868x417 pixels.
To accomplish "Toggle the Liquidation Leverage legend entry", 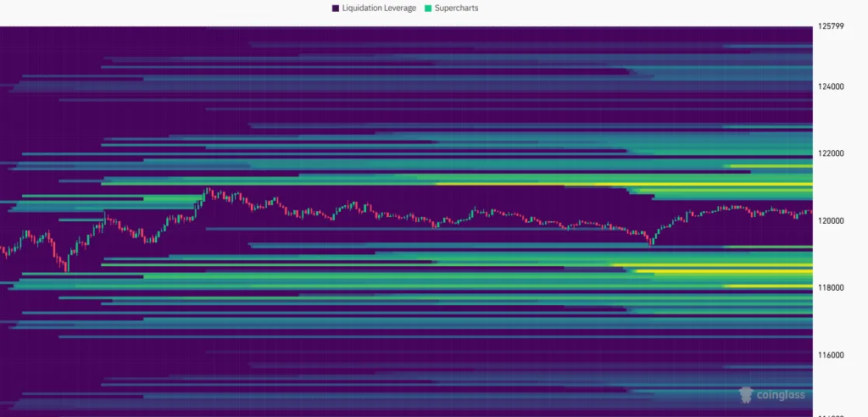I will 378,8.
